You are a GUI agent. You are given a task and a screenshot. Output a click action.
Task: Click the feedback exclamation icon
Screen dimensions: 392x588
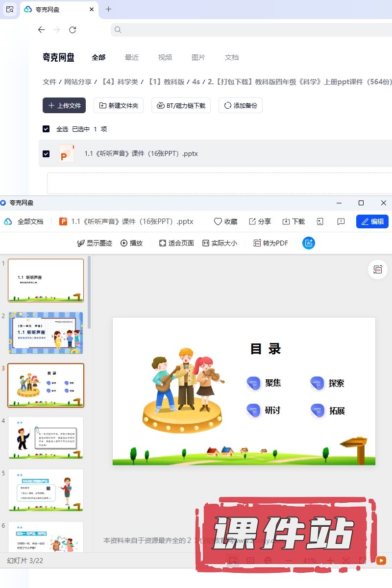342,221
